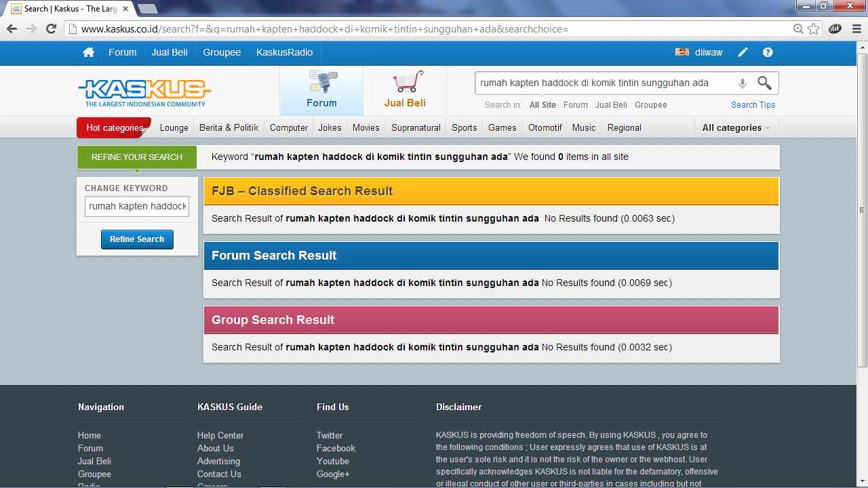
Task: Open Groupee in top navigation bar
Action: 222,52
